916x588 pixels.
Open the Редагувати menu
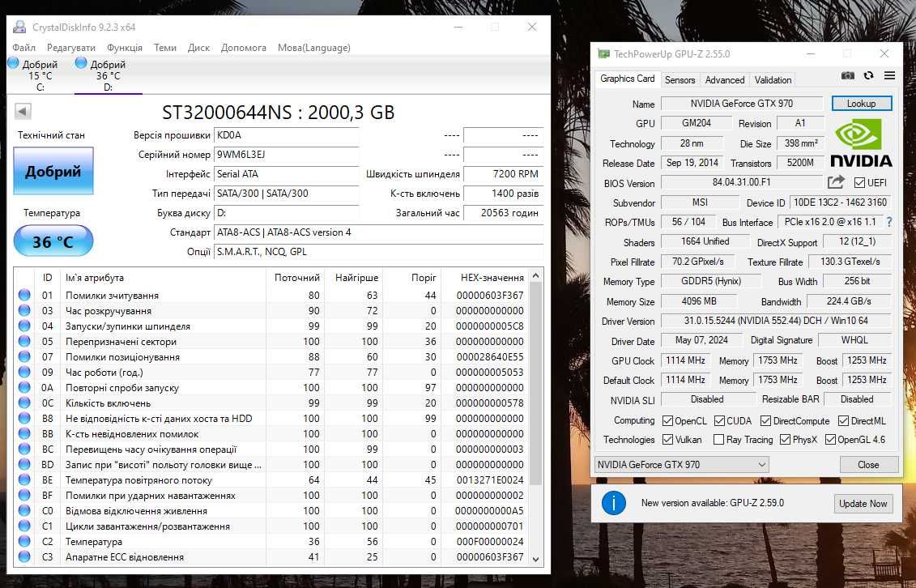click(71, 47)
